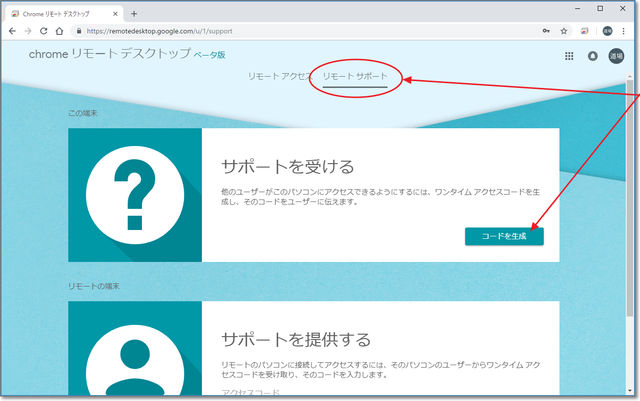The height and width of the screenshot is (401, 640).
Task: Reload the current page
Action: tap(44, 31)
